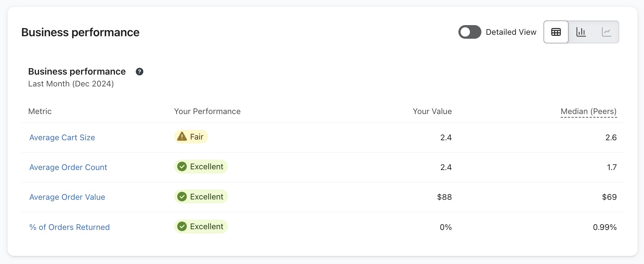Screen dimensions: 644x264
Task: Open % of Orders Returned link
Action: pyautogui.click(x=69, y=227)
